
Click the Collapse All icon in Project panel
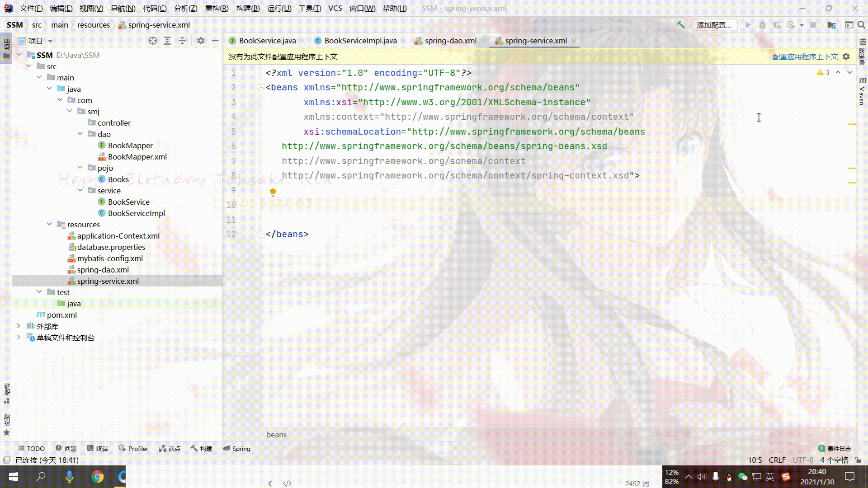click(x=182, y=41)
